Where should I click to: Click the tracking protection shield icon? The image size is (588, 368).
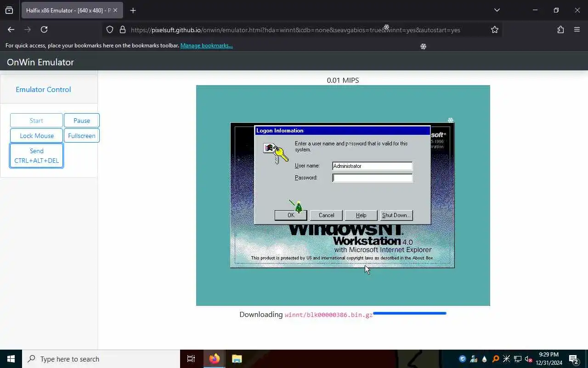click(x=110, y=29)
